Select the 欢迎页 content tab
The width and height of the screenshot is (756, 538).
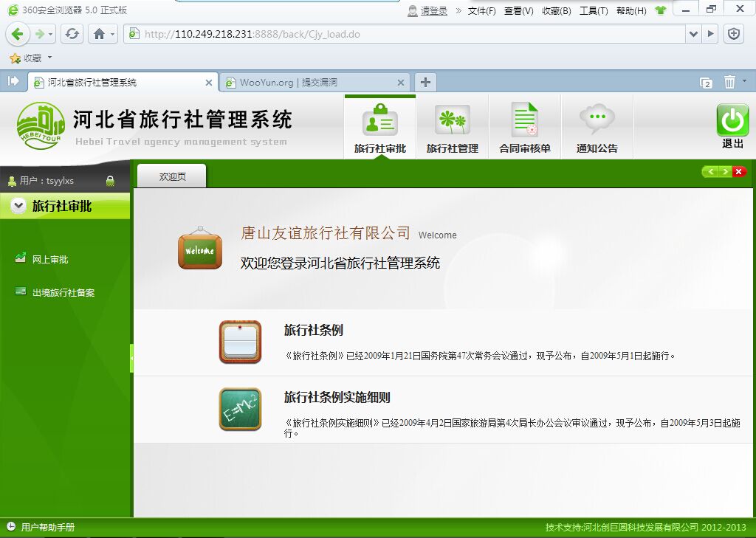[x=172, y=176]
